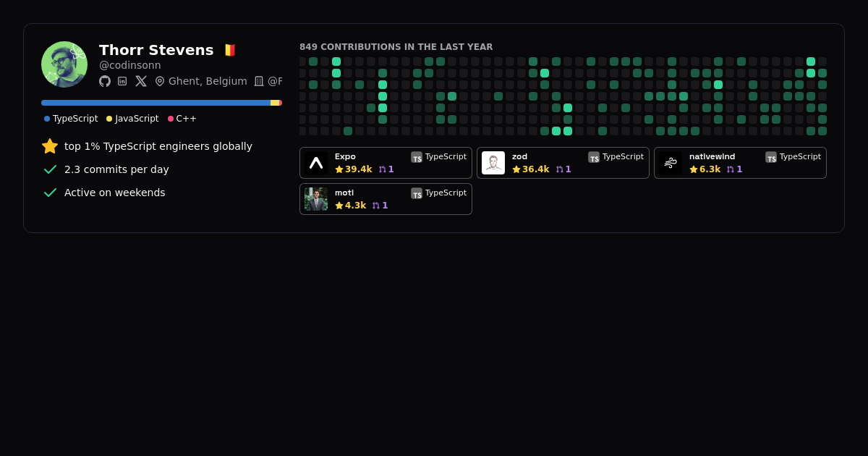Click the TS badge in the Expo card

[x=417, y=157]
